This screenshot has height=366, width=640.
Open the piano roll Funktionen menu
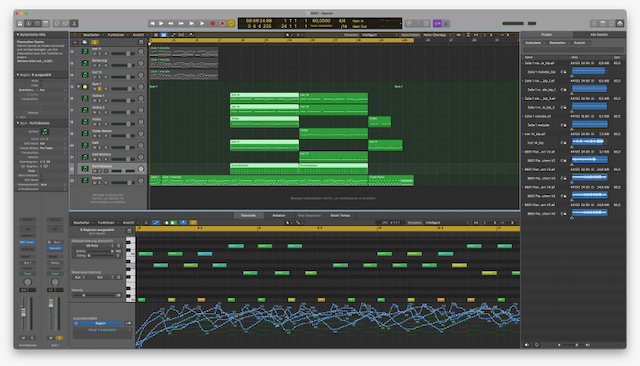click(106, 223)
